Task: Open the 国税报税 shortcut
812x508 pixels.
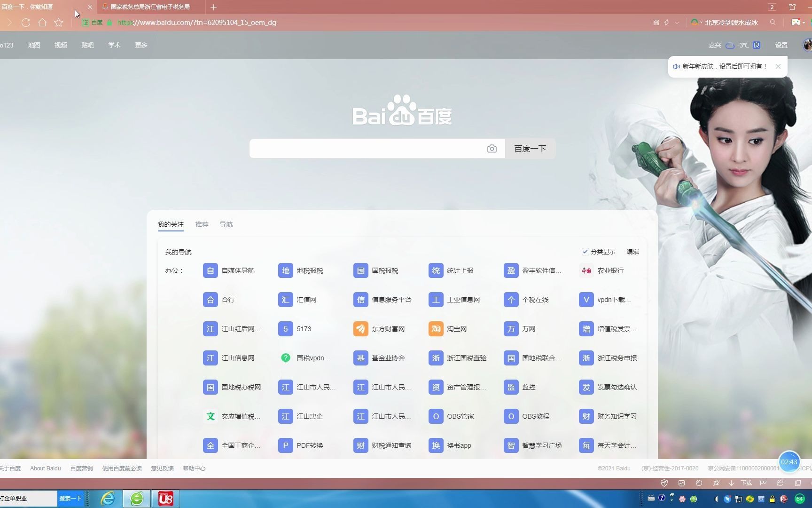Action: tap(376, 270)
